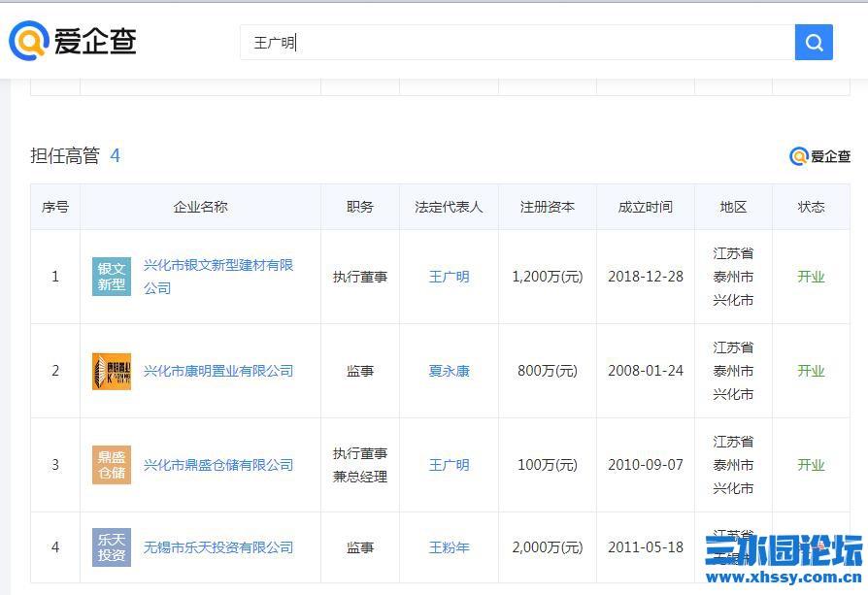Click the 企业名称 column header
The height and width of the screenshot is (595, 868).
200,207
